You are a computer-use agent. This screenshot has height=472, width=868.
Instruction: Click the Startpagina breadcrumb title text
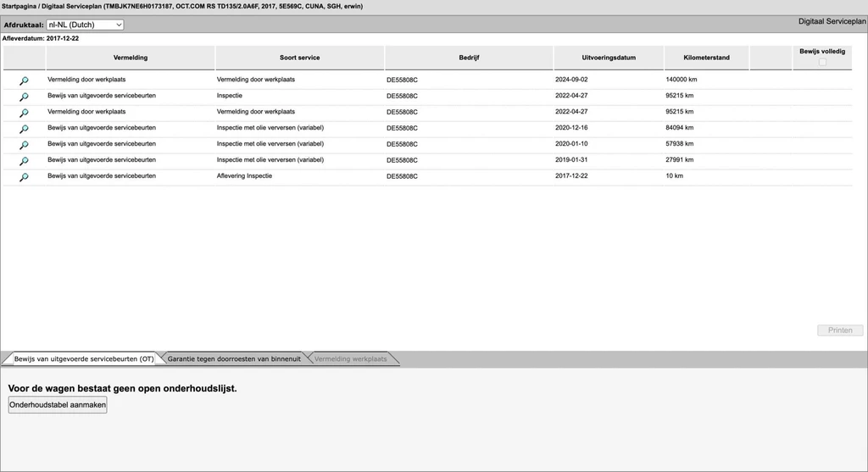pos(19,7)
